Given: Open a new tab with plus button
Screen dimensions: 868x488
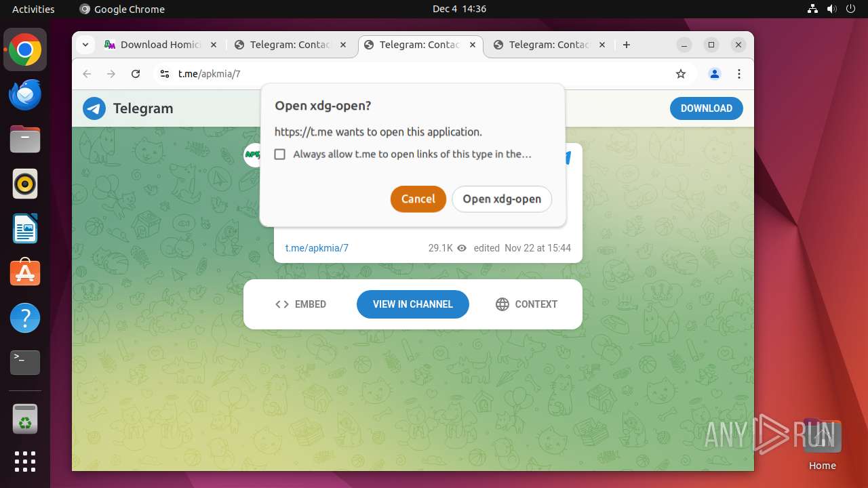Looking at the screenshot, I should point(627,45).
